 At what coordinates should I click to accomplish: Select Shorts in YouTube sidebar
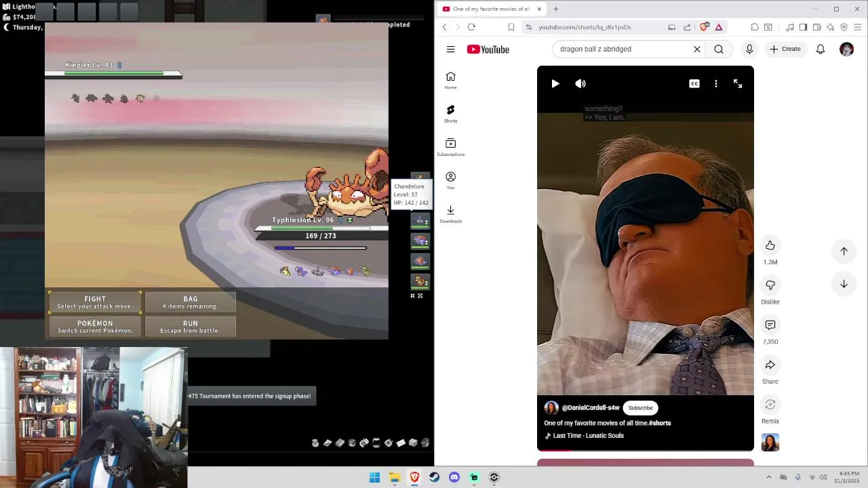pos(450,113)
